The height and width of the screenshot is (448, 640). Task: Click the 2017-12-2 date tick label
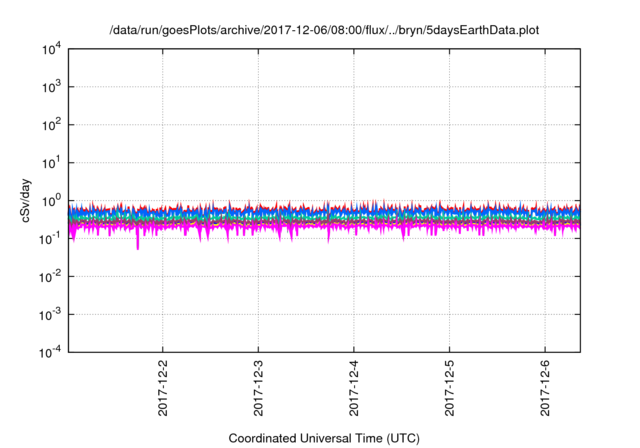(162, 388)
